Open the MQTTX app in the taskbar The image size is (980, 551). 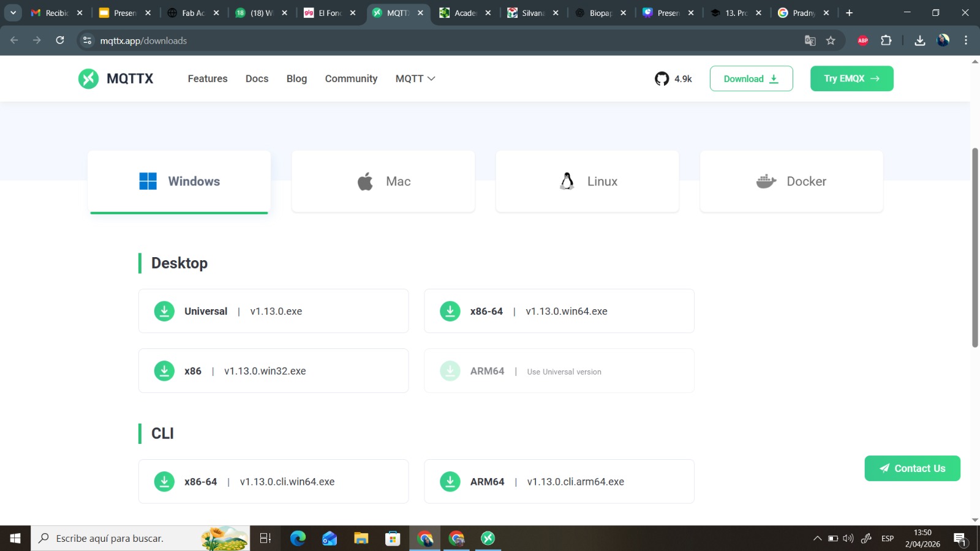point(488,538)
